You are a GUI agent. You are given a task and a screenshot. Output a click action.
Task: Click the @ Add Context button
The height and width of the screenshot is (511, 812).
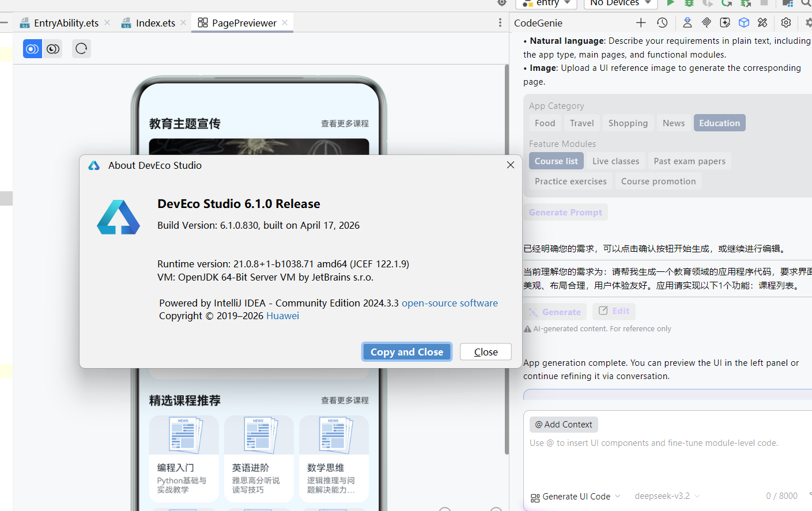click(564, 425)
